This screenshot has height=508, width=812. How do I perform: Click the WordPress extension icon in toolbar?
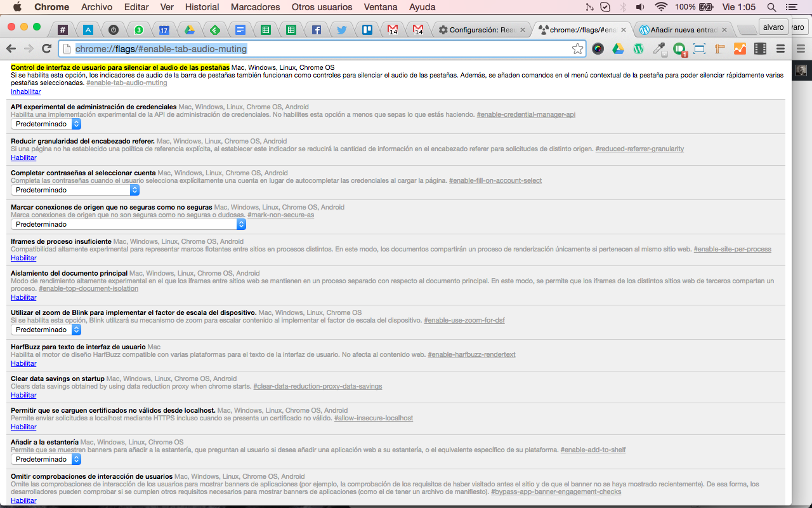pyautogui.click(x=639, y=49)
